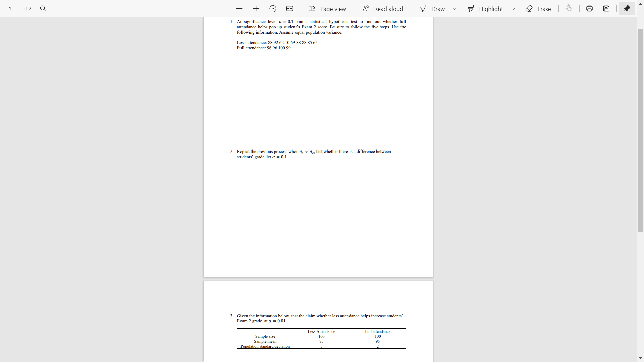Enable the text selection tool
This screenshot has width=644, height=362.
click(569, 8)
